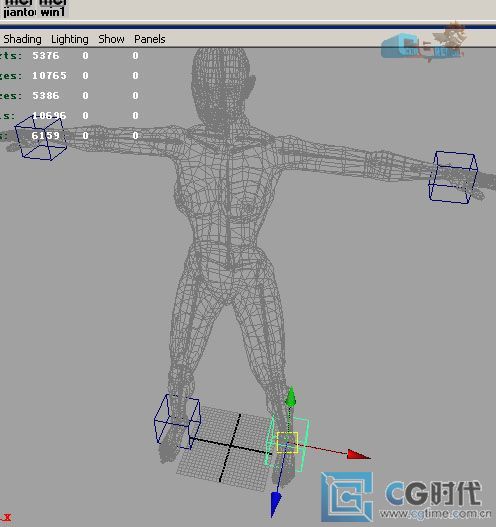This screenshot has width=496, height=527.
Task: Click the face count value 5386
Action: tap(46, 95)
